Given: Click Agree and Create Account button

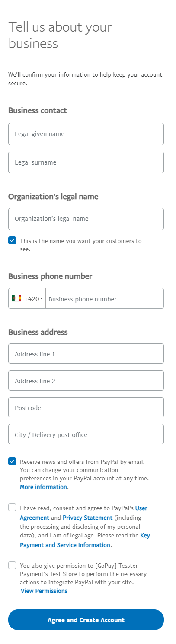Looking at the screenshot, I should (x=86, y=620).
